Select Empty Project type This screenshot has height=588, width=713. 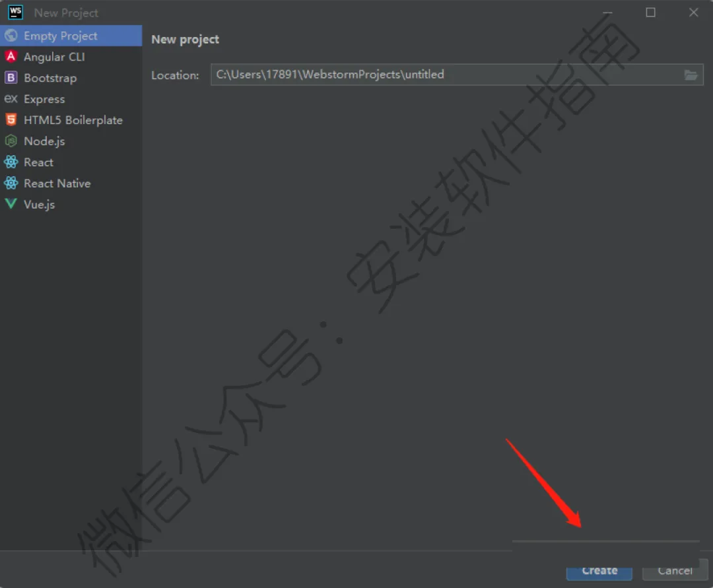tap(71, 36)
